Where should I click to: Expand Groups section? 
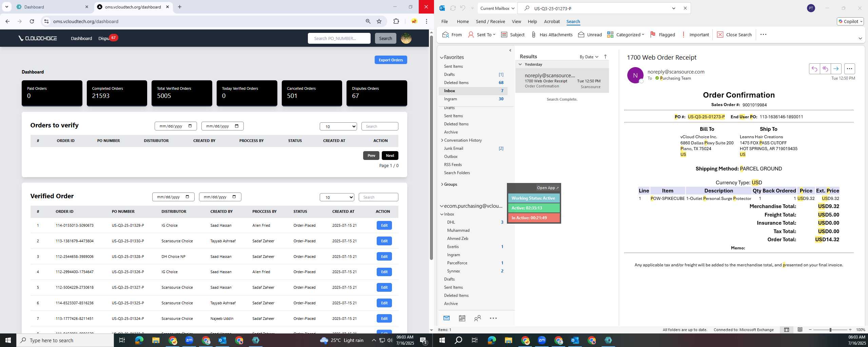pos(442,184)
